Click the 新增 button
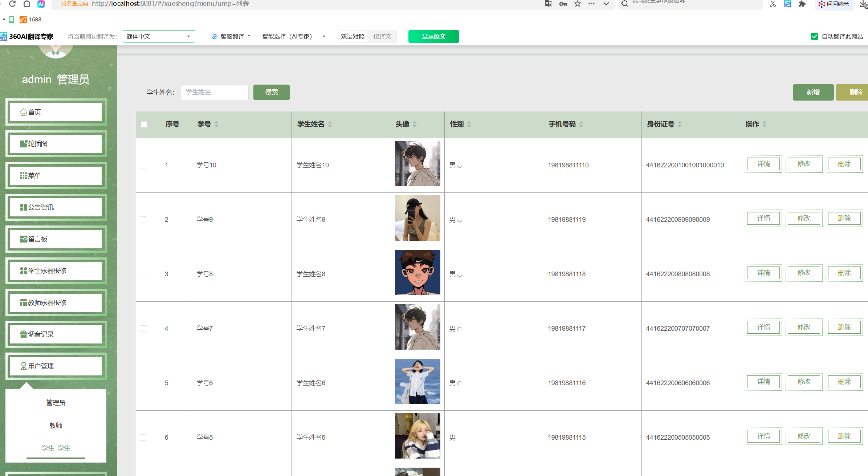This screenshot has height=476, width=868. [x=813, y=92]
